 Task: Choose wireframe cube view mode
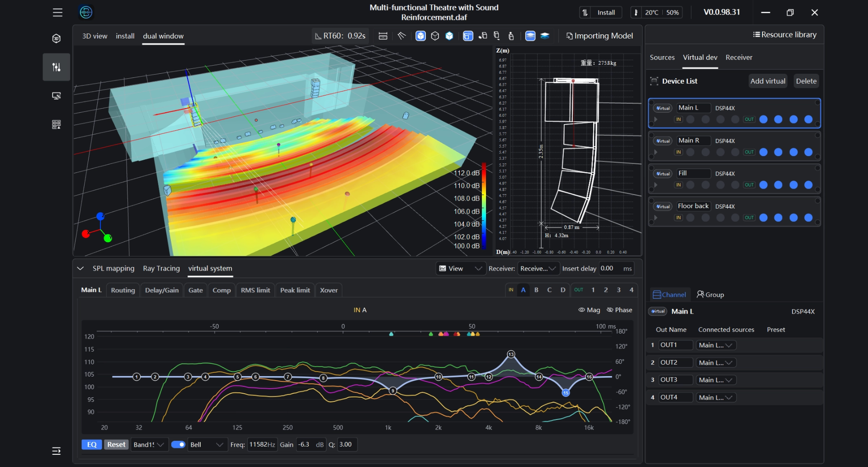coord(435,36)
